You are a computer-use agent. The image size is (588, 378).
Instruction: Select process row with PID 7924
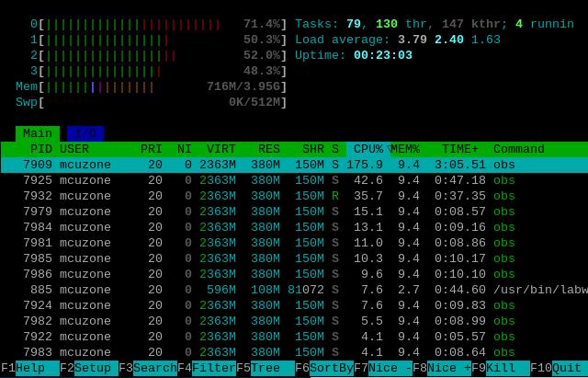(x=294, y=305)
